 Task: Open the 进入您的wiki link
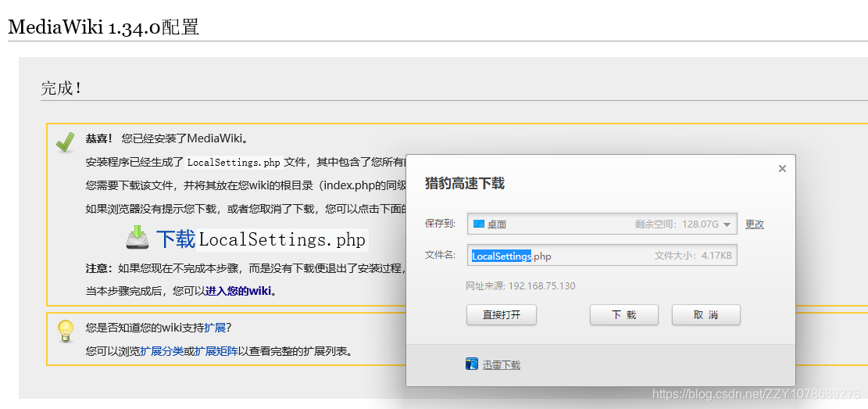click(238, 290)
